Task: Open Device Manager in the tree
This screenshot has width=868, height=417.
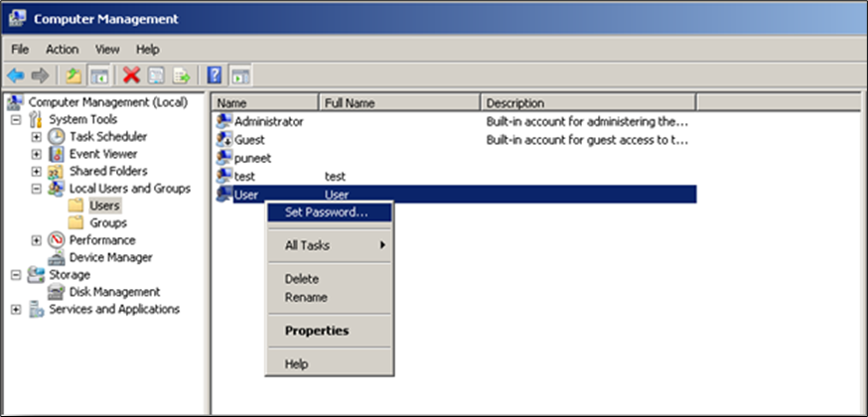Action: point(110,257)
